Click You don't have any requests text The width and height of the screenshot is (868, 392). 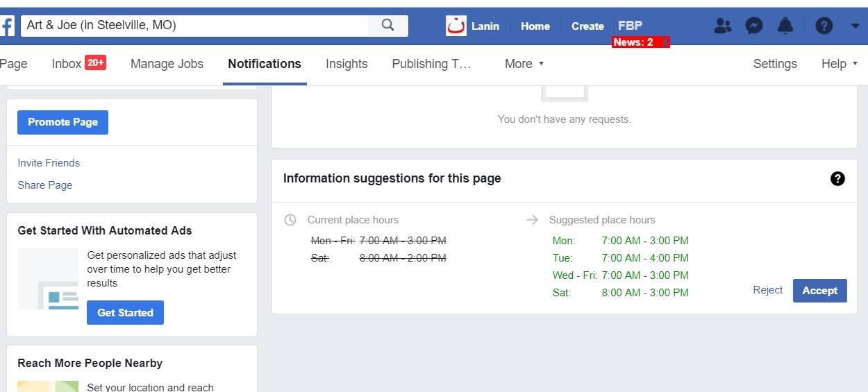coord(564,119)
